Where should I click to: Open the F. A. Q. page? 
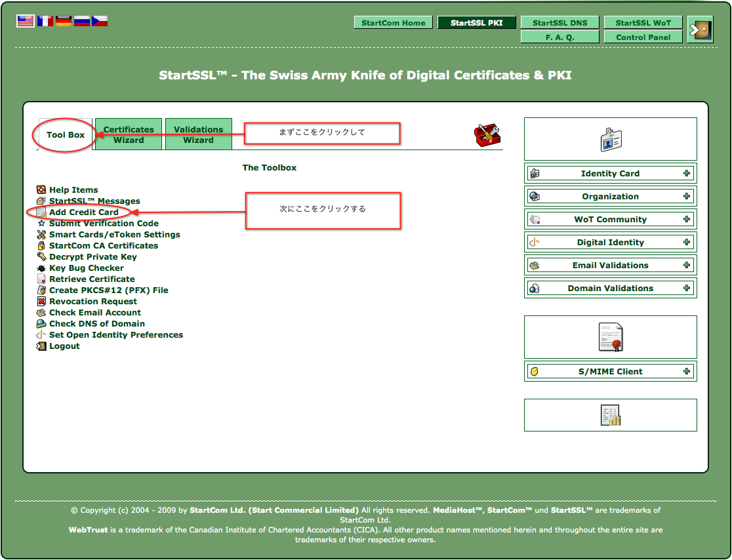click(x=559, y=37)
